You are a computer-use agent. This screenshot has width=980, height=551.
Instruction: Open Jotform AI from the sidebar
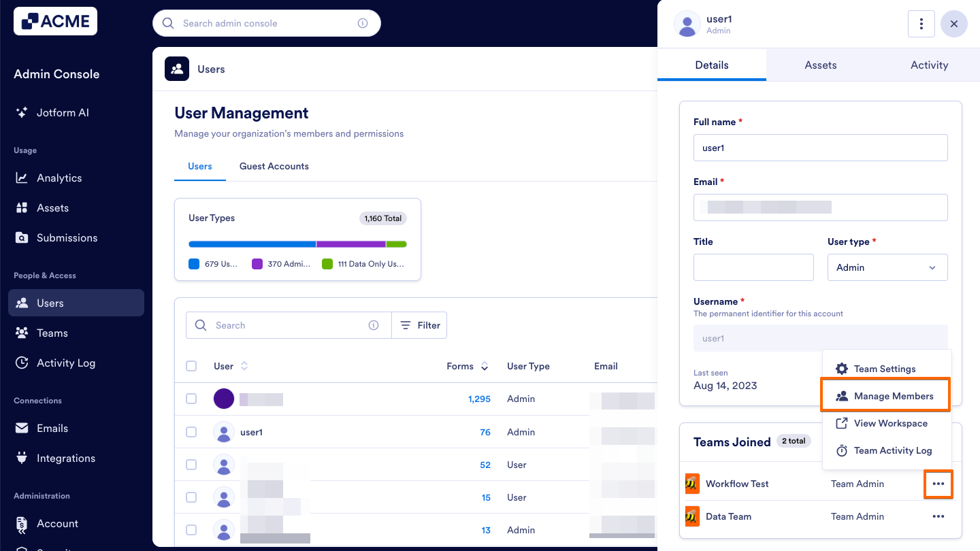[63, 112]
